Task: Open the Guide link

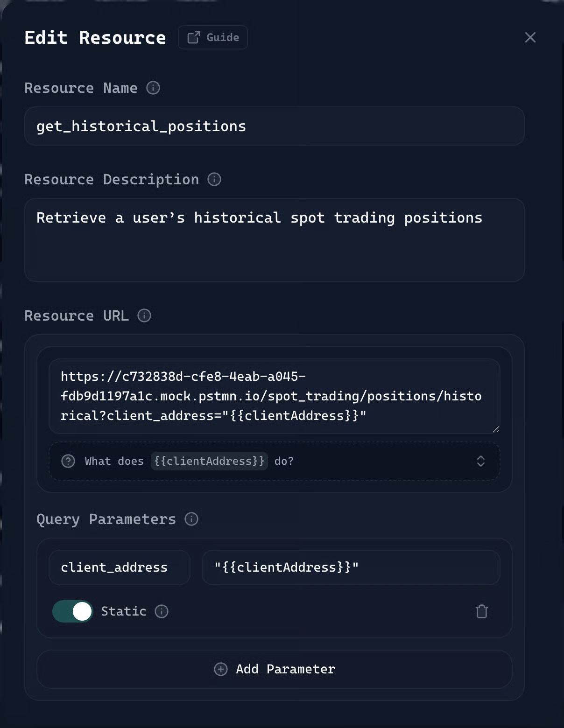Action: (x=213, y=37)
